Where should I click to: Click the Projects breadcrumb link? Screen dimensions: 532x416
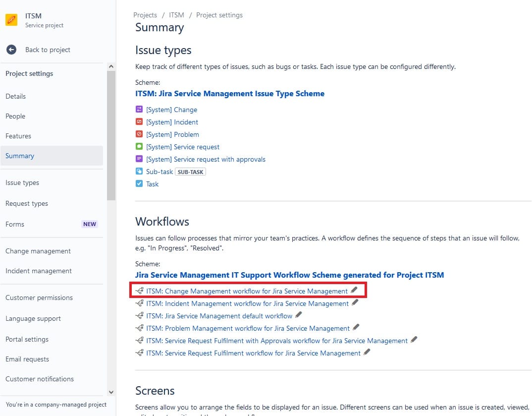[x=145, y=15]
